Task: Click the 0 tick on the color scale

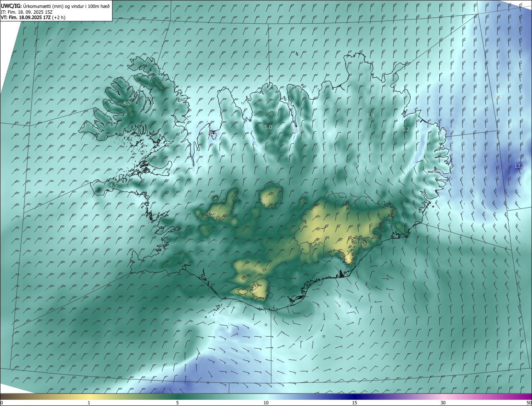Action: click(x=2, y=403)
